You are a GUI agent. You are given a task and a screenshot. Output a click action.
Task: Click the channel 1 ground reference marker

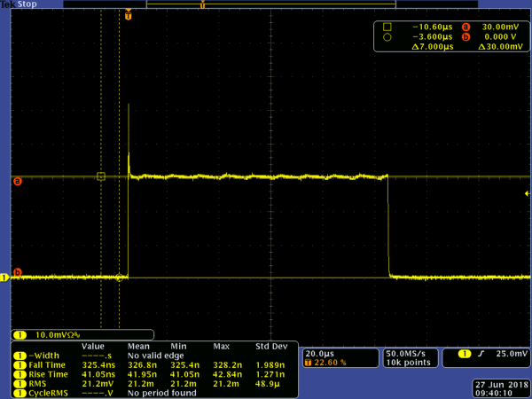click(x=4, y=278)
